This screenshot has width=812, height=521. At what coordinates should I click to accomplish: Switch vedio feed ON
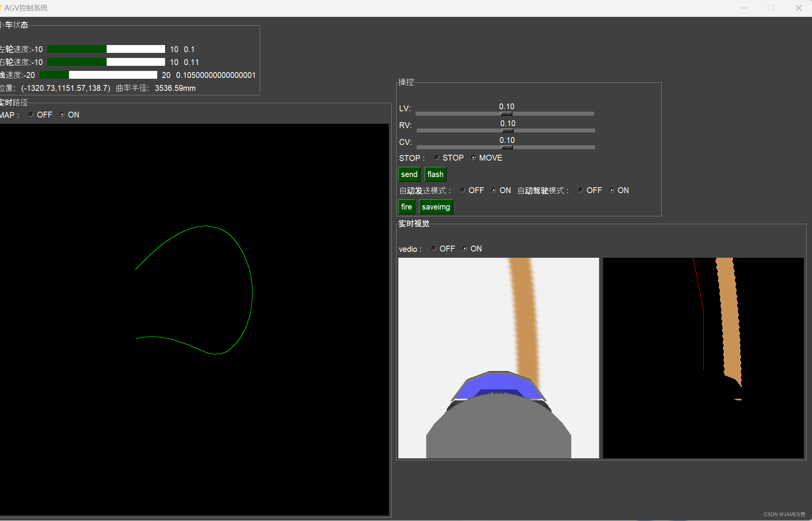click(465, 249)
